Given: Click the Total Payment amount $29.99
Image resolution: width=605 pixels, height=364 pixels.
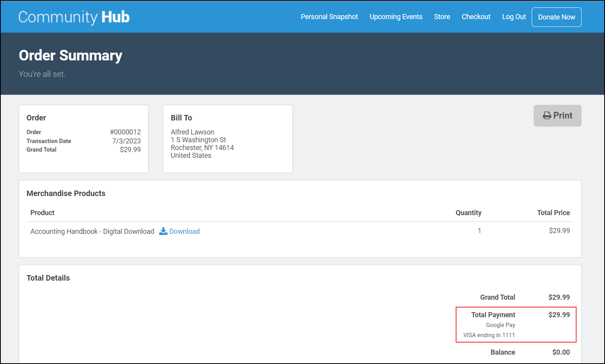Looking at the screenshot, I should point(559,315).
